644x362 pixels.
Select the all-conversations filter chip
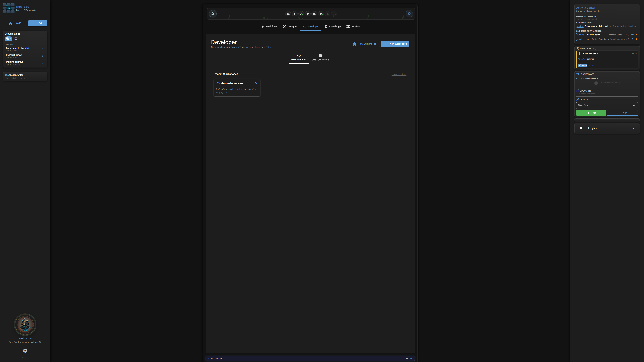pos(9,39)
